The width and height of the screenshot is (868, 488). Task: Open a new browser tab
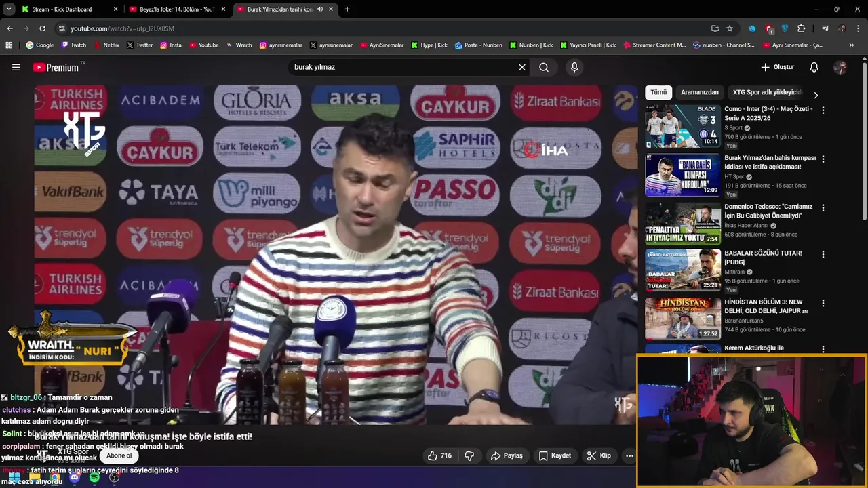tap(347, 9)
